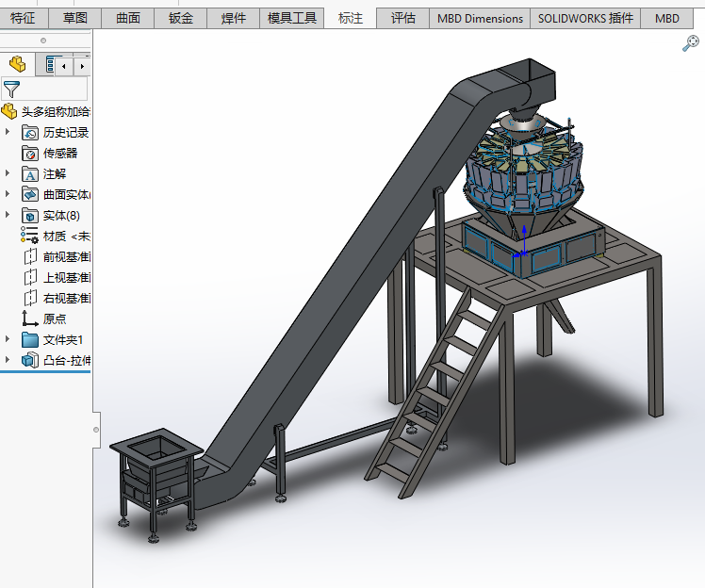This screenshot has width=705, height=588.
Task: Click the filter funnel icon
Action: coord(11,90)
